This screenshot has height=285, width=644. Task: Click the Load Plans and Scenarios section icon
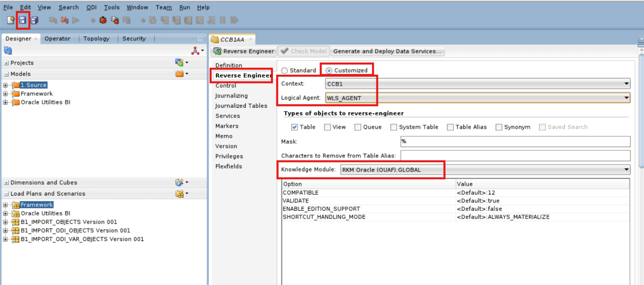pyautogui.click(x=179, y=194)
